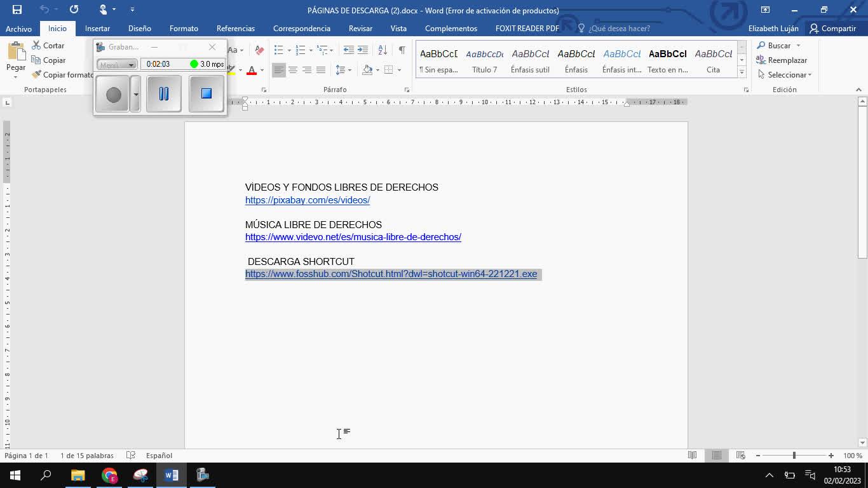868x488 pixels.
Task: Click the Cortar scissors icon
Action: 36,46
